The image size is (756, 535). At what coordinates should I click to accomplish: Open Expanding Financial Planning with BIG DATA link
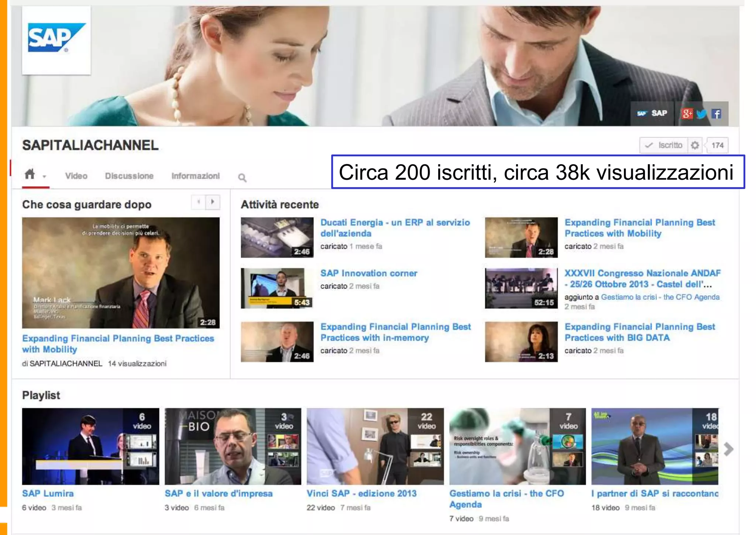pos(640,332)
